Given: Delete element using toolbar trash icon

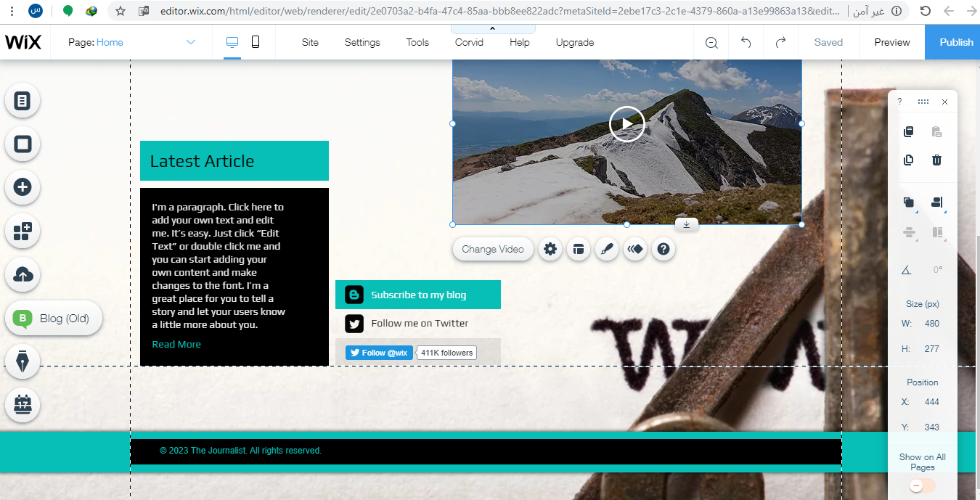Looking at the screenshot, I should click(x=936, y=160).
